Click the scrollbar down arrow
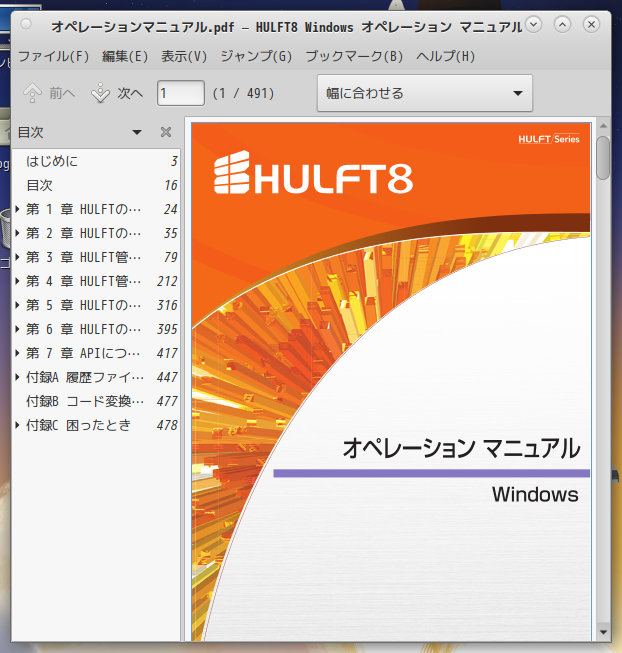The width and height of the screenshot is (622, 653). 603,632
